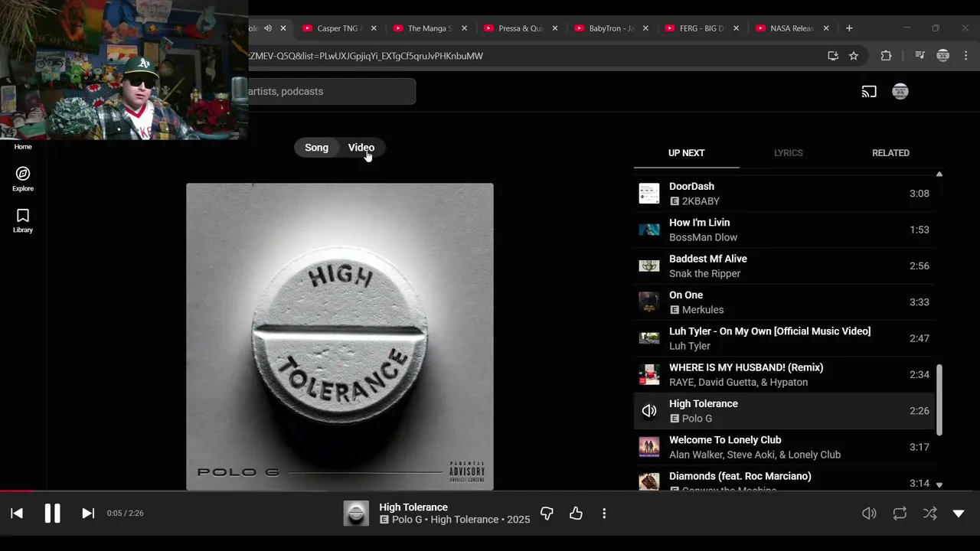980x551 pixels.
Task: Switch to Song mode
Action: click(316, 148)
